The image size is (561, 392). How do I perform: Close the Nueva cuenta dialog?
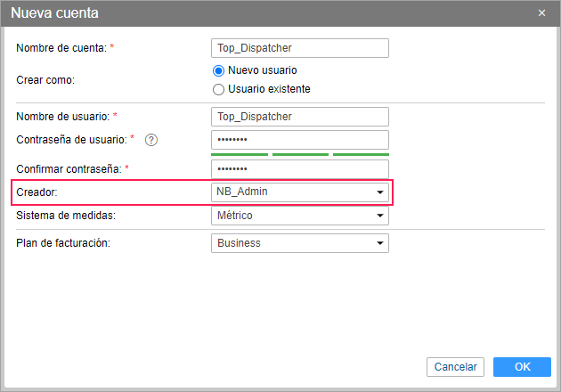(x=542, y=12)
